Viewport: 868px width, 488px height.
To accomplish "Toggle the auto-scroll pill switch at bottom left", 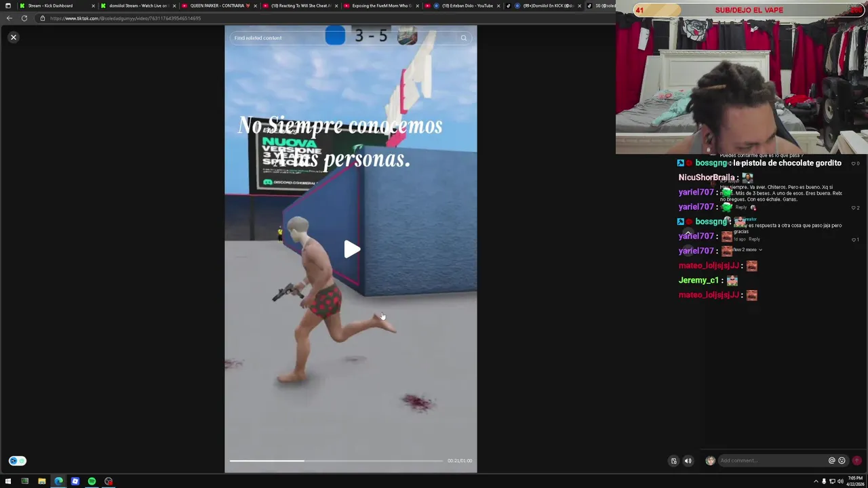I will pos(18,461).
